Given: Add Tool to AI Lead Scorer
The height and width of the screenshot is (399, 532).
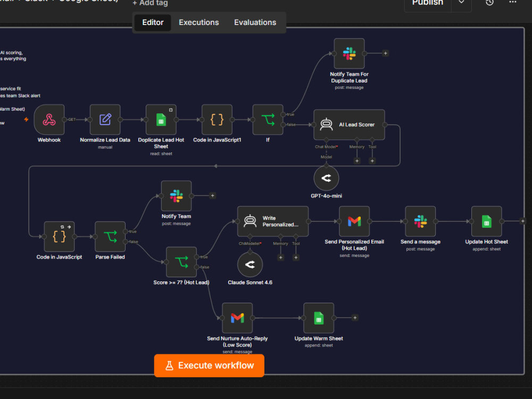Looking at the screenshot, I should (x=372, y=161).
